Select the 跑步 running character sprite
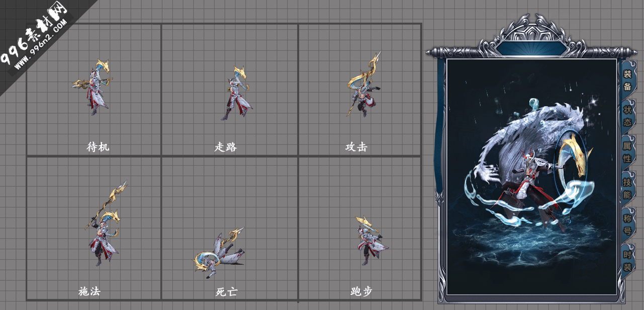Screen dimensions: 644x310 coord(371,241)
